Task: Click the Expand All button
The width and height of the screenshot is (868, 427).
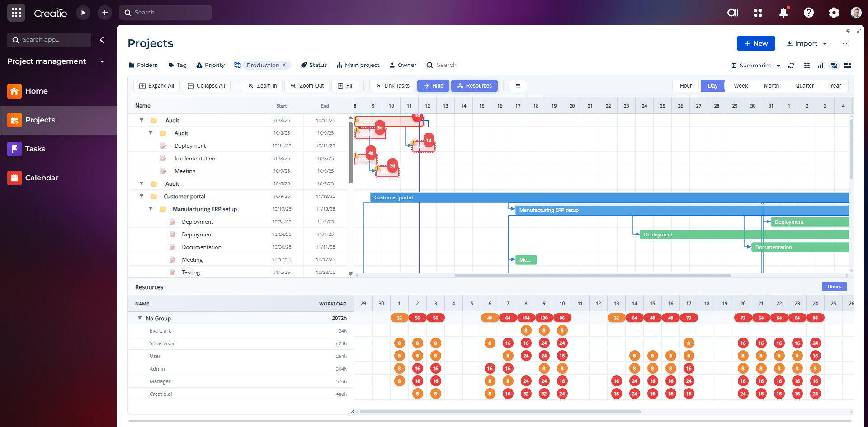Action: [x=156, y=86]
